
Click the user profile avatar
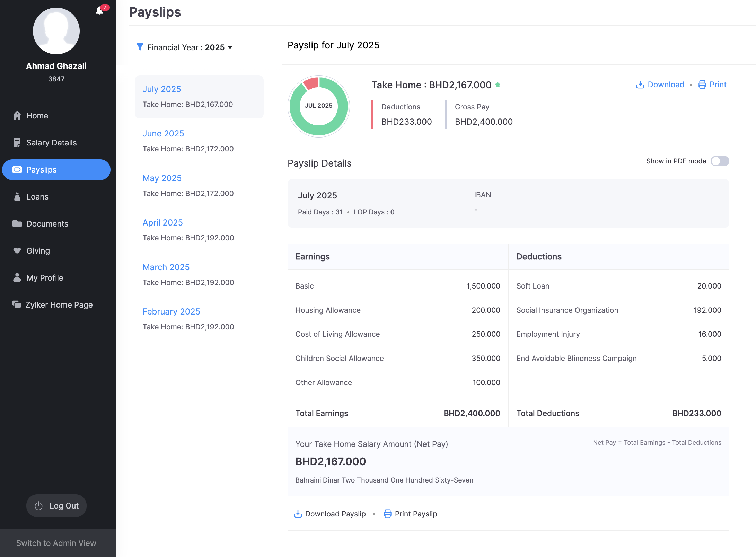tap(56, 31)
